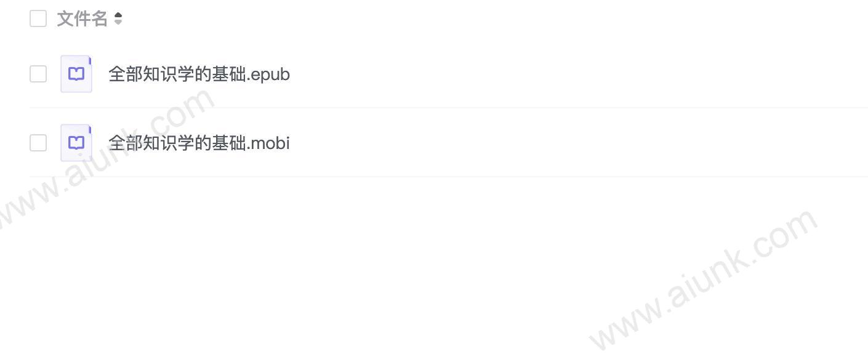Check the box for 全部知识学的基础.mobi

(38, 143)
